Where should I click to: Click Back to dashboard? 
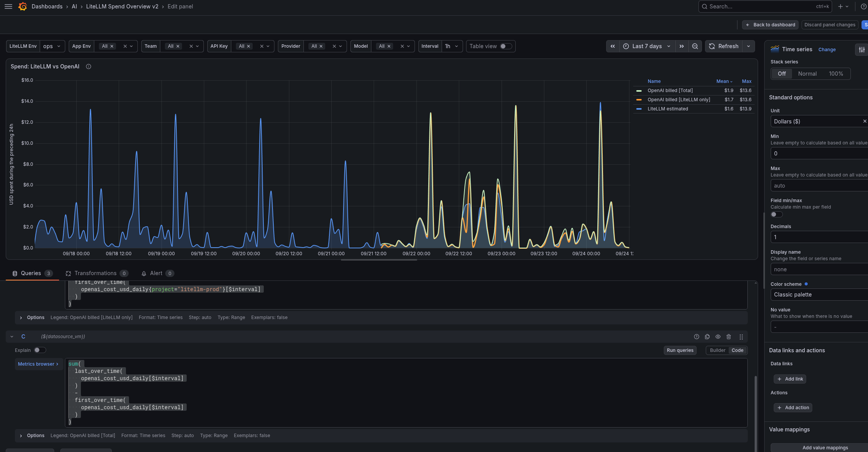770,25
